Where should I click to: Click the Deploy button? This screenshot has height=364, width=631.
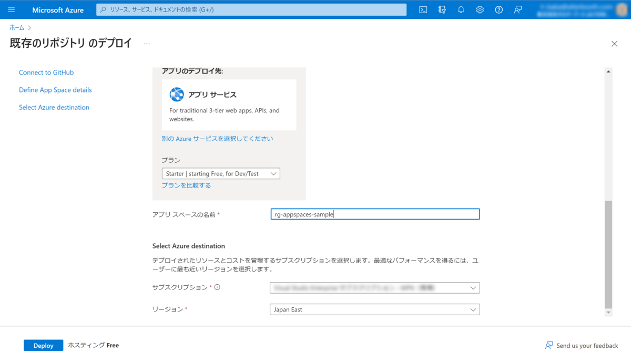[x=43, y=345]
